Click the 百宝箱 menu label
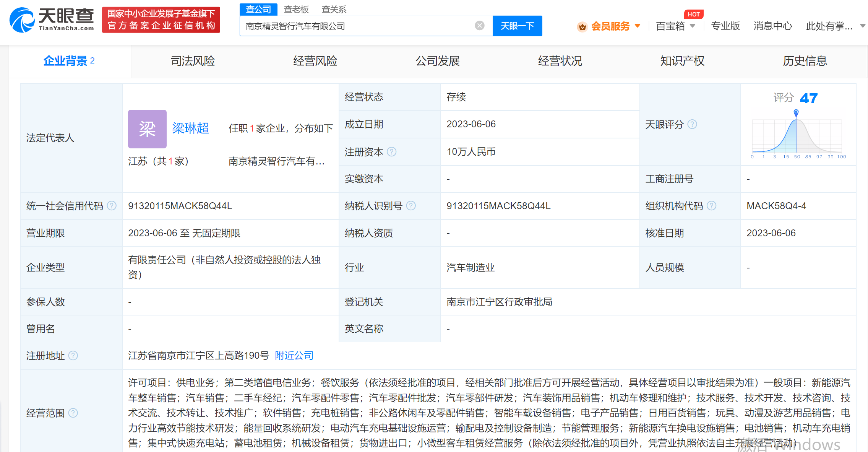Viewport: 868px width, 452px height. [670, 26]
